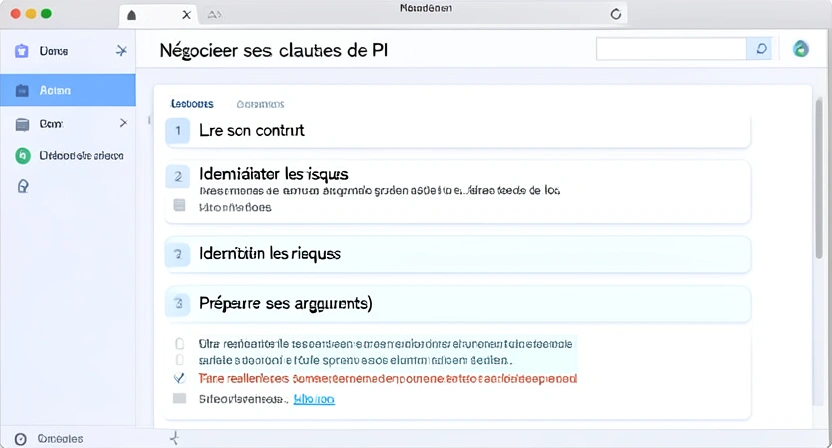
Task: Click the vertical scrollbar thumb
Action: (819, 178)
